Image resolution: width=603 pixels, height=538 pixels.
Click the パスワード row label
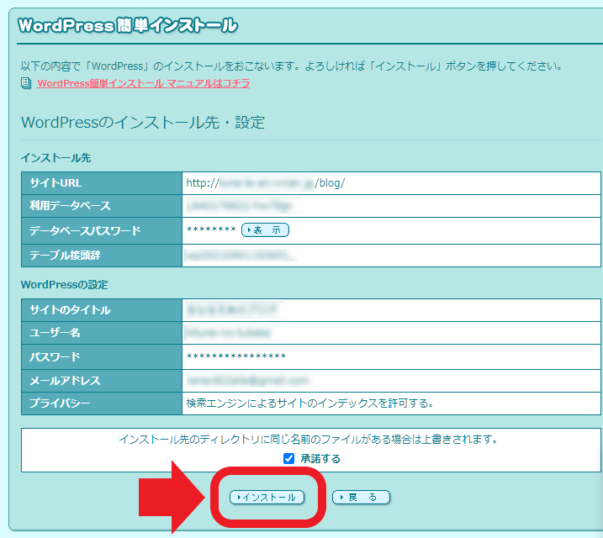tap(55, 357)
